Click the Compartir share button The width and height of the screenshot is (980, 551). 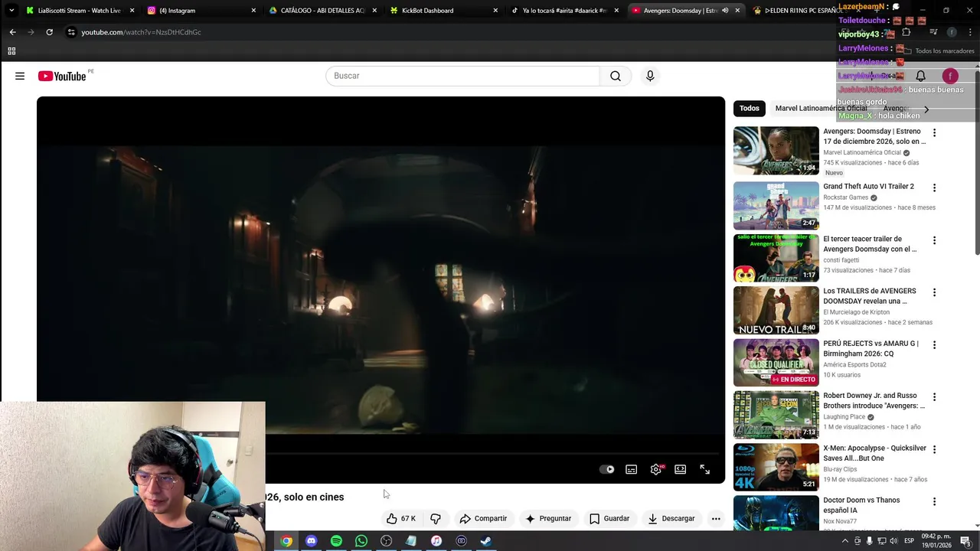point(483,518)
